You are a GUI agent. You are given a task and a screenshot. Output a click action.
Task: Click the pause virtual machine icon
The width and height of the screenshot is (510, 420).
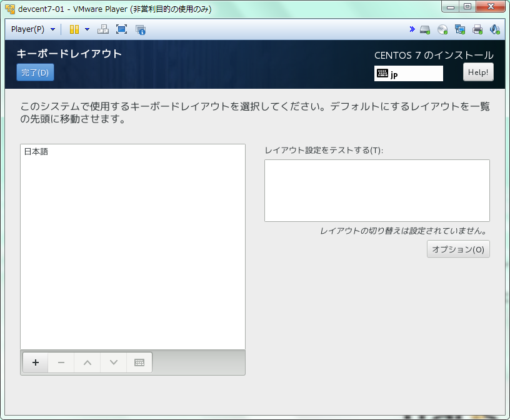tap(74, 29)
